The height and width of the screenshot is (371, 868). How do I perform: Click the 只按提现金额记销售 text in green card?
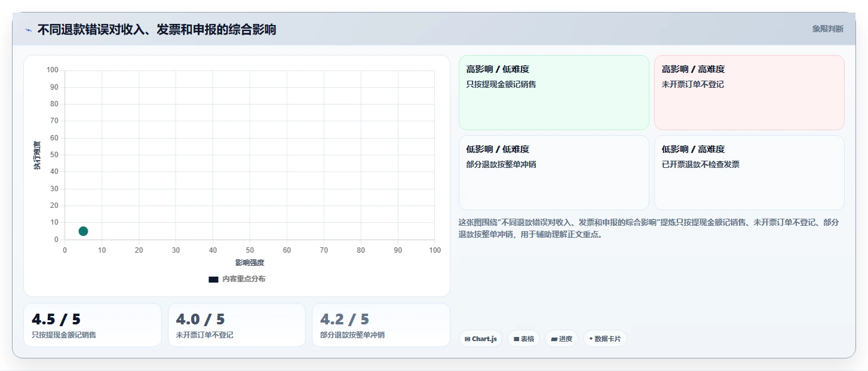click(501, 84)
